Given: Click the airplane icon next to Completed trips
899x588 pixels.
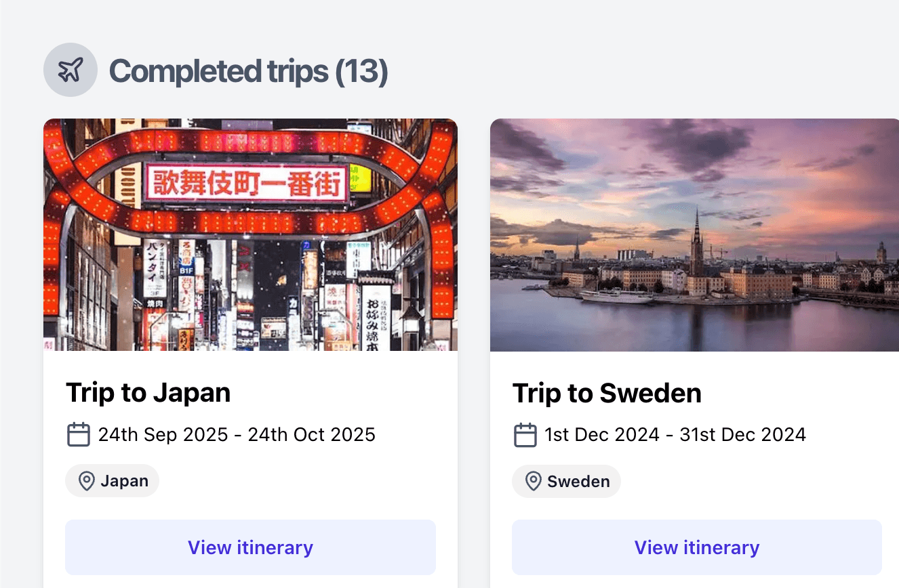Looking at the screenshot, I should [71, 69].
